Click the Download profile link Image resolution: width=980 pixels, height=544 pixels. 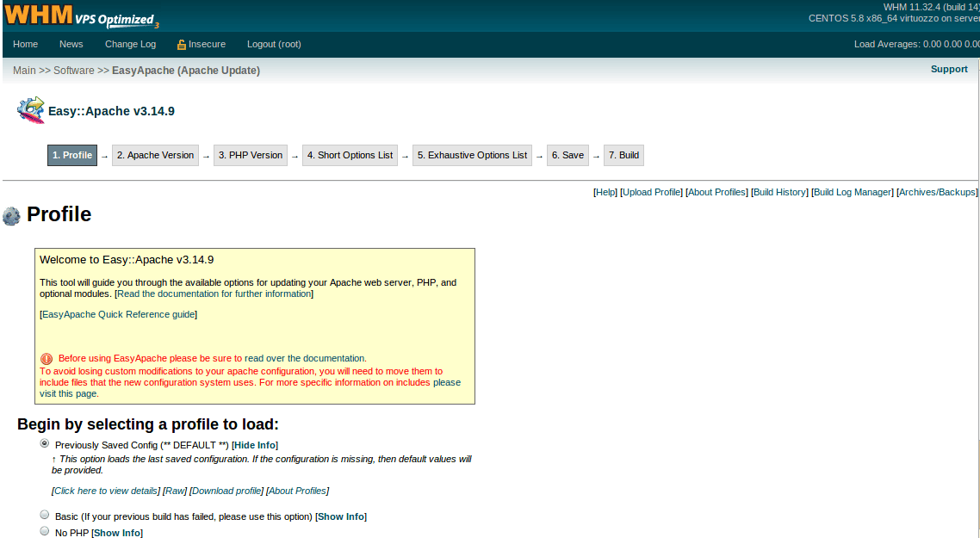pos(226,491)
